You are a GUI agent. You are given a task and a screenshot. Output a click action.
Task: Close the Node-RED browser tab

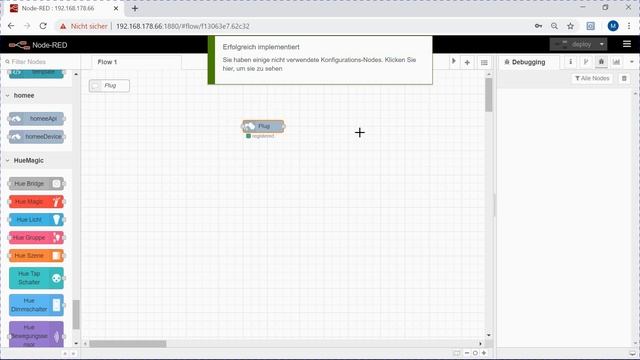(x=116, y=8)
